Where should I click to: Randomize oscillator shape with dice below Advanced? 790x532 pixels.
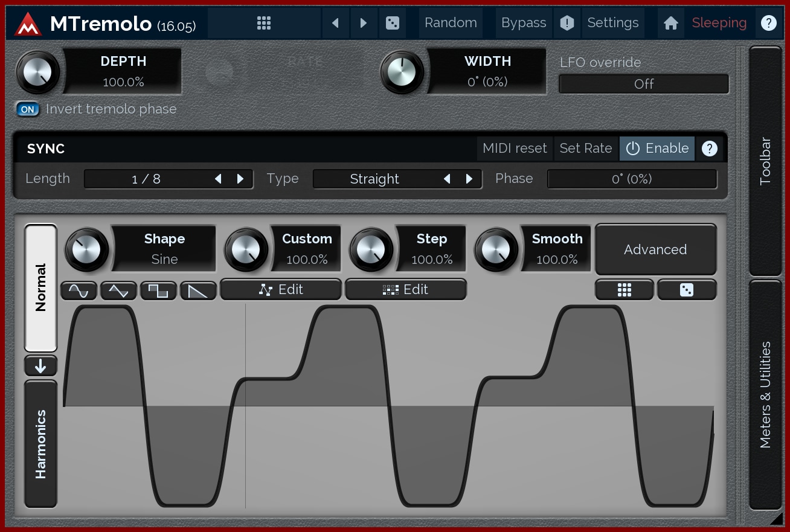pos(687,290)
